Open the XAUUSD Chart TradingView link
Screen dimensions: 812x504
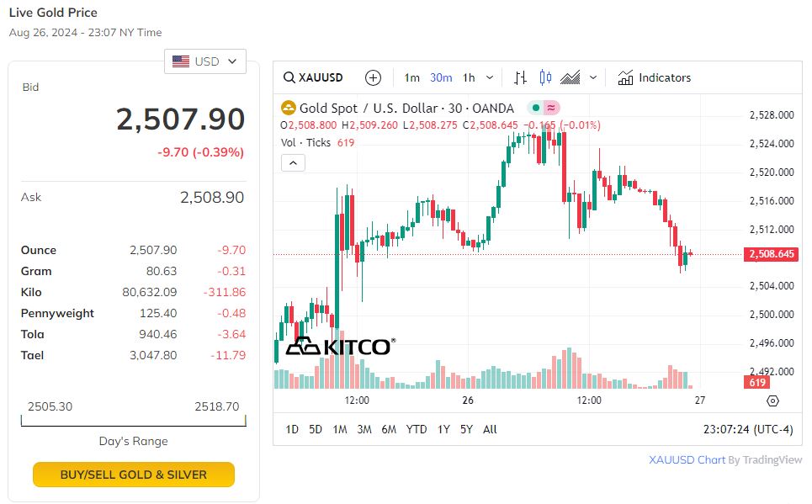687,459
